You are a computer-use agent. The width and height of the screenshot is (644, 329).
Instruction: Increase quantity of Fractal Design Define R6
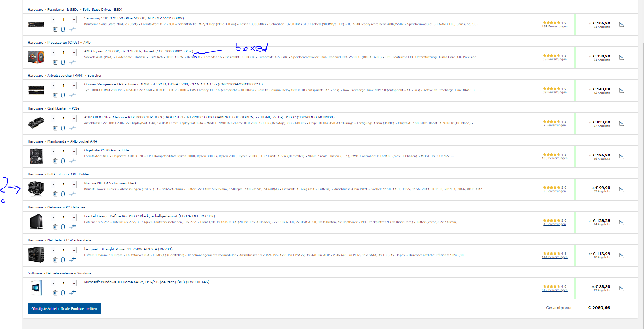click(x=74, y=217)
